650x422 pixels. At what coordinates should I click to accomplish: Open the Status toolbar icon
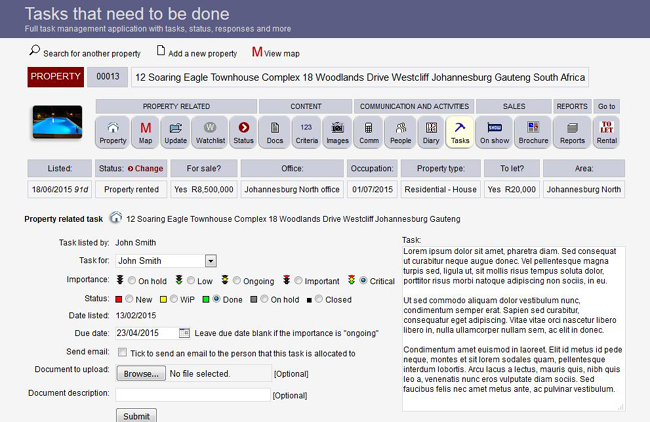tap(243, 132)
